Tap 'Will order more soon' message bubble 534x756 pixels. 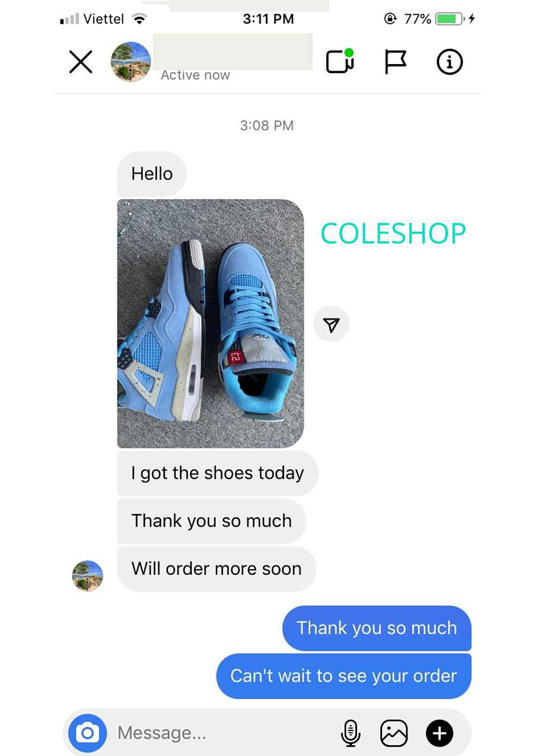click(x=217, y=569)
